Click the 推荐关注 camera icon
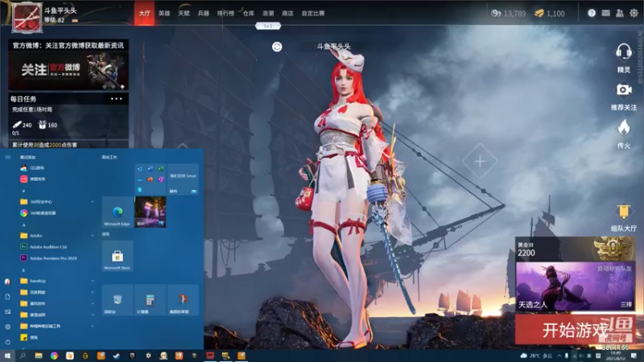Image resolution: width=644 pixels, height=362 pixels. coord(623,90)
